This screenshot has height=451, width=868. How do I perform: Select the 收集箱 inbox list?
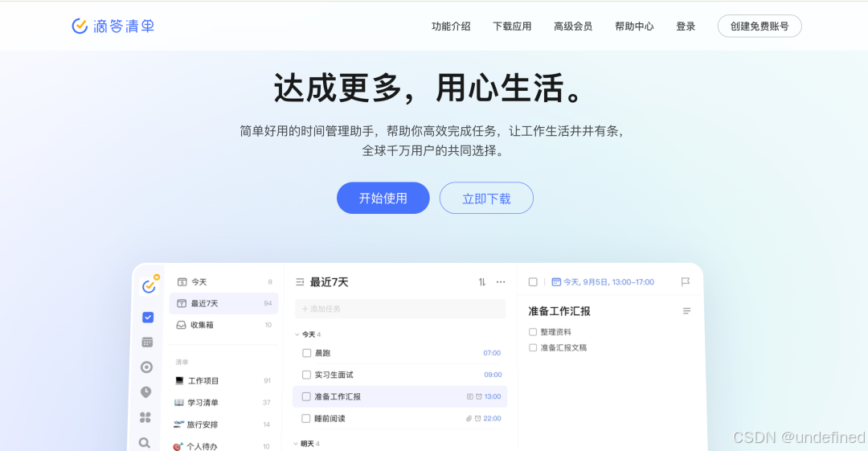click(x=223, y=325)
